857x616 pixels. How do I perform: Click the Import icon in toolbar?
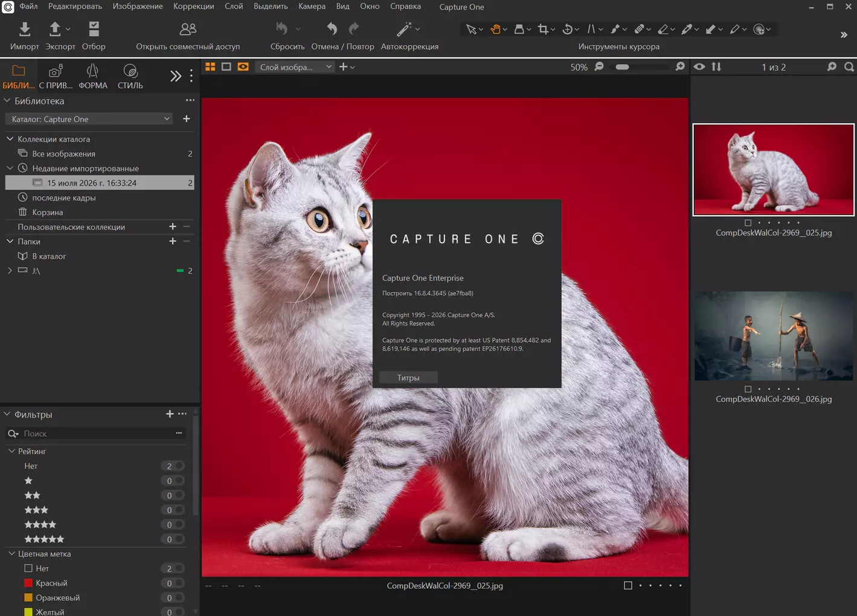pos(25,29)
